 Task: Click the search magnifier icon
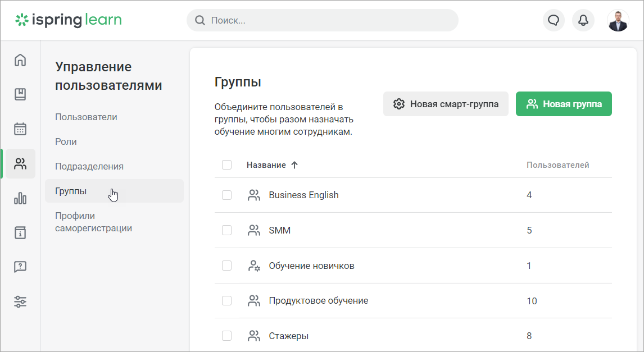pyautogui.click(x=200, y=21)
